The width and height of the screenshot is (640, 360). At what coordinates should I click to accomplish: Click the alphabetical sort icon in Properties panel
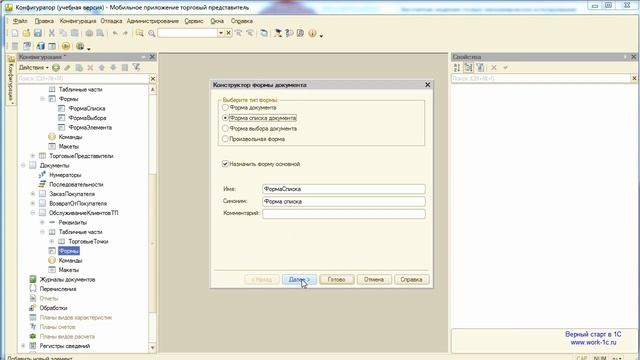click(457, 68)
